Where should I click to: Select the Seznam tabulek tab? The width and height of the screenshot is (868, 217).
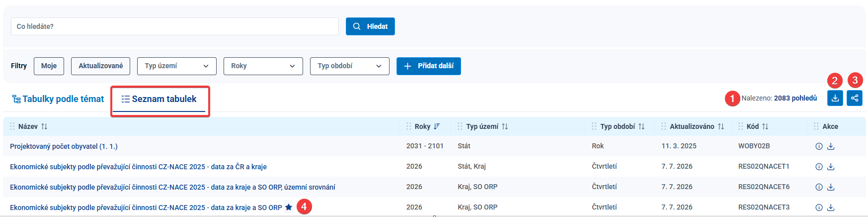pos(159,100)
